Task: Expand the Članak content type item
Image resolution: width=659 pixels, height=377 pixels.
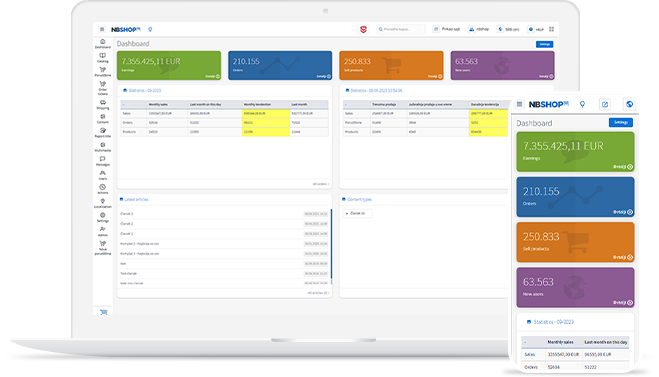Action: (x=357, y=214)
